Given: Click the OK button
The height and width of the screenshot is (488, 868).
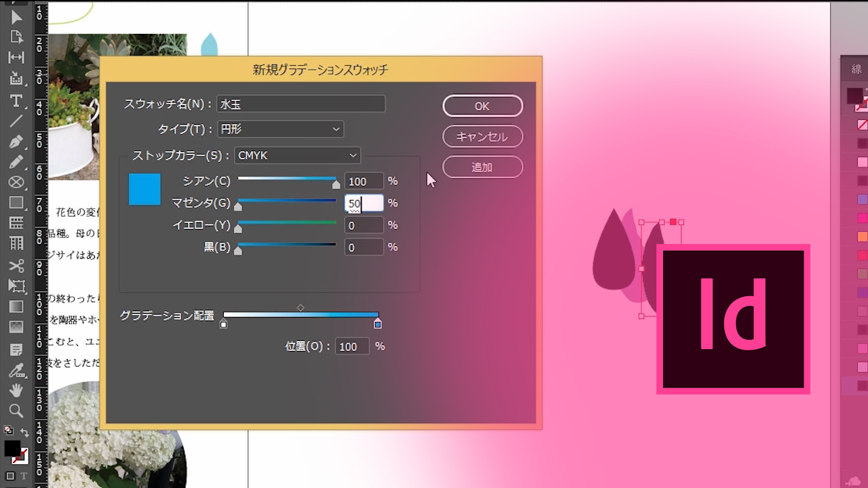Looking at the screenshot, I should click(x=482, y=106).
